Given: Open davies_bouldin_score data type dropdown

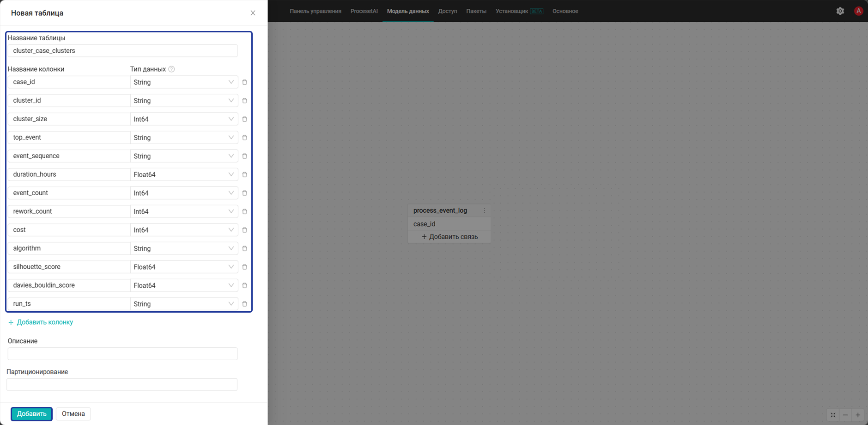Looking at the screenshot, I should point(184,286).
